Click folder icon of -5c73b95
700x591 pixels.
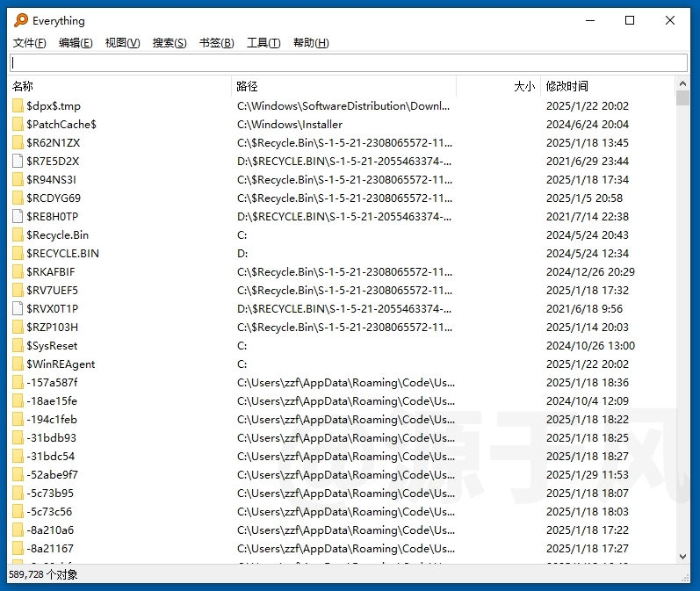[x=18, y=494]
